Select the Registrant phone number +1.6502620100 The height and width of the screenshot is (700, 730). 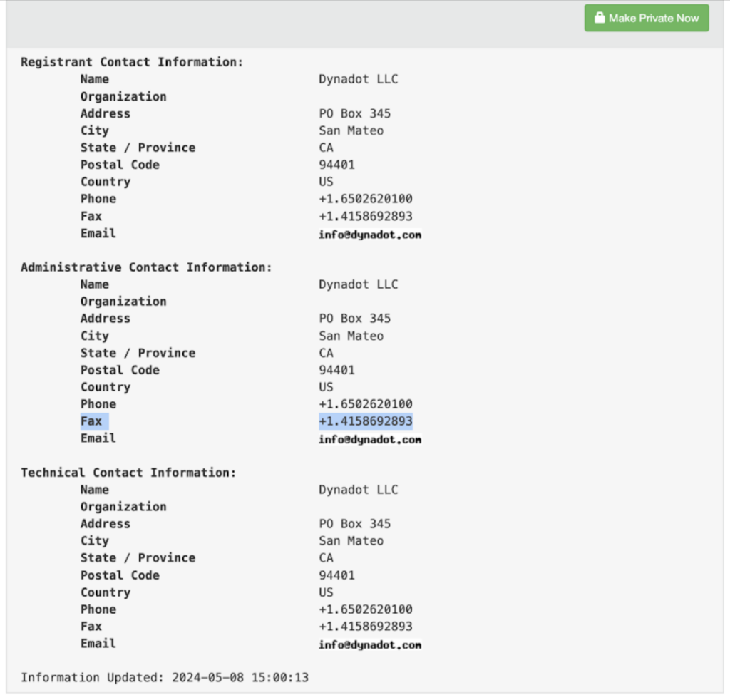[365, 199]
